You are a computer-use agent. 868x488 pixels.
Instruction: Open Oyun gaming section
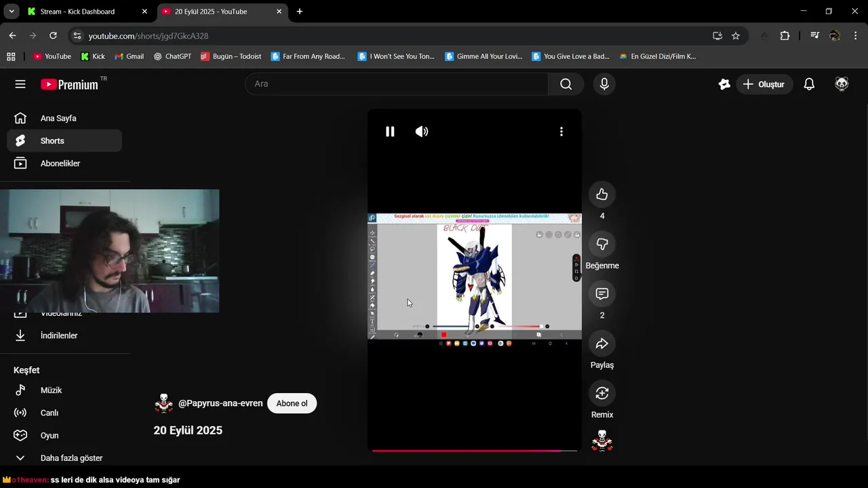coord(64,435)
